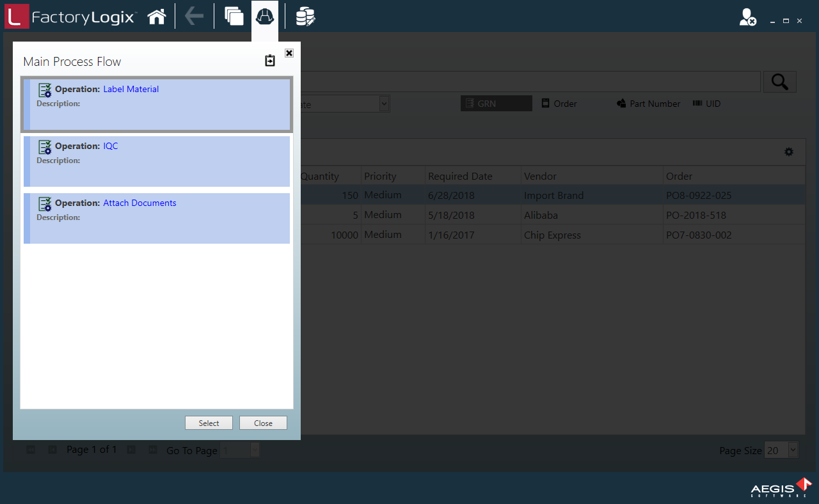Sort by the Vendor column header
Image resolution: width=819 pixels, height=504 pixels.
540,177
